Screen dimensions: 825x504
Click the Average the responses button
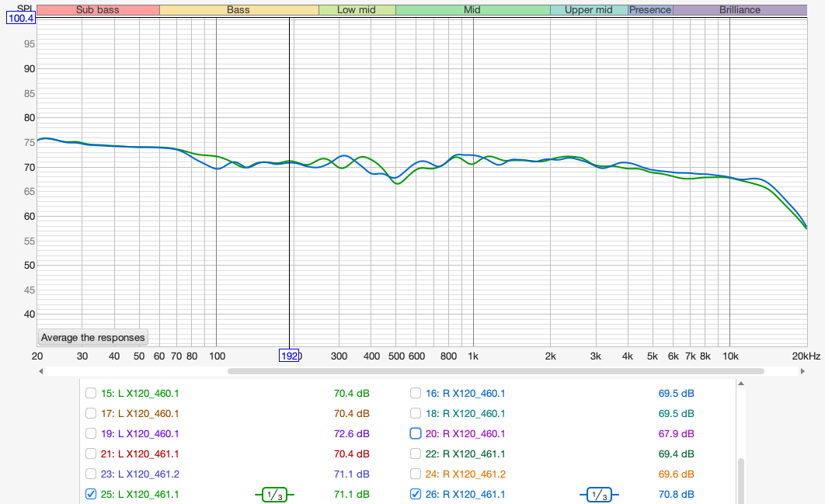(x=92, y=338)
